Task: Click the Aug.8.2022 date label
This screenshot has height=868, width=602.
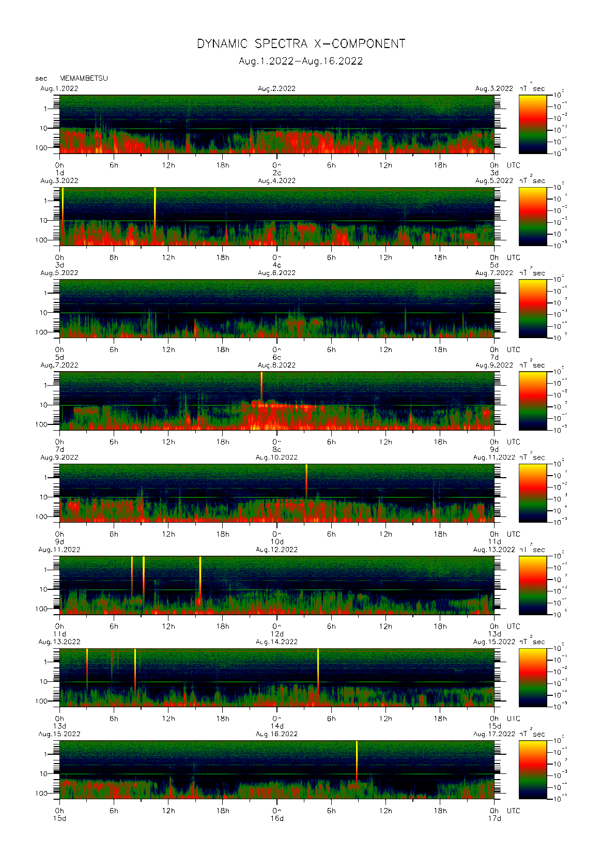Action: pos(277,365)
